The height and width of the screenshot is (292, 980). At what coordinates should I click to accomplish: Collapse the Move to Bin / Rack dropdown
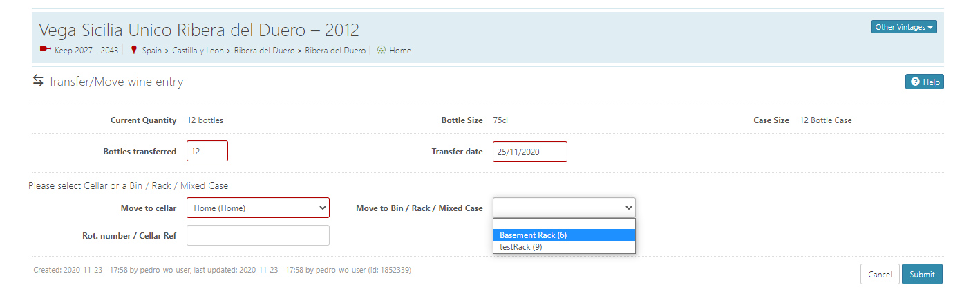click(564, 208)
